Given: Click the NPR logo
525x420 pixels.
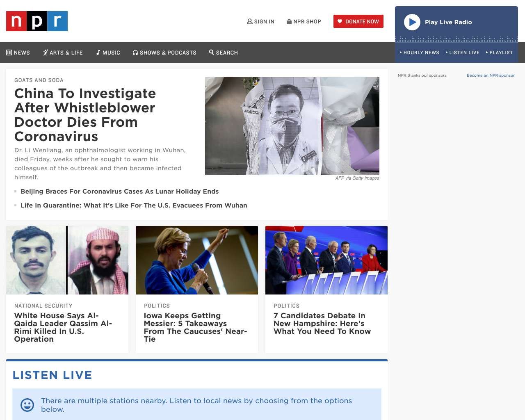Looking at the screenshot, I should tap(37, 21).
